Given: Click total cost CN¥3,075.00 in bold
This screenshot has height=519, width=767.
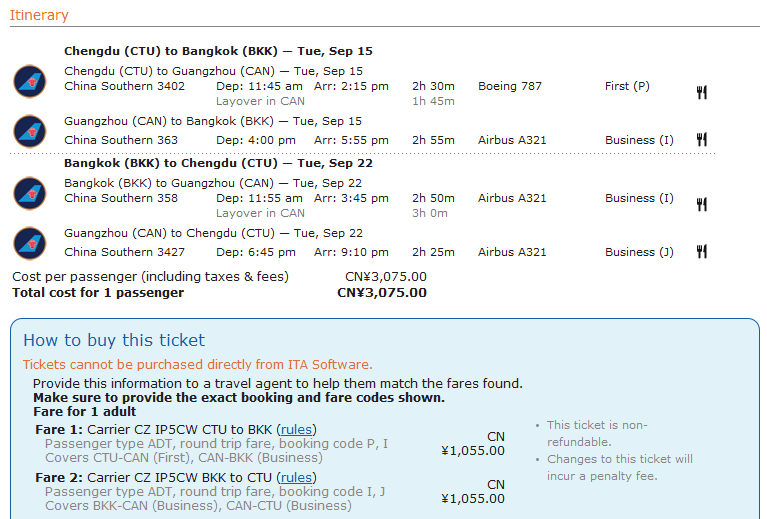Looking at the screenshot, I should pyautogui.click(x=381, y=293).
